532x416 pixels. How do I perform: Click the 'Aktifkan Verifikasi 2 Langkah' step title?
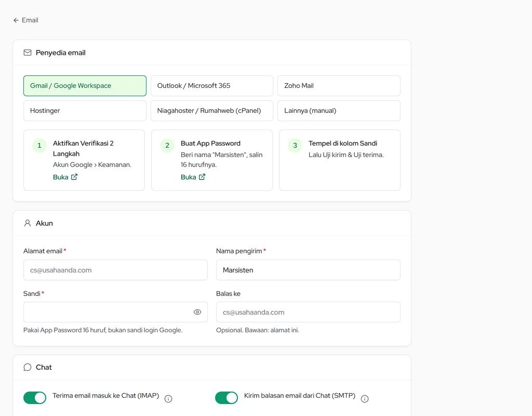pyautogui.click(x=83, y=148)
